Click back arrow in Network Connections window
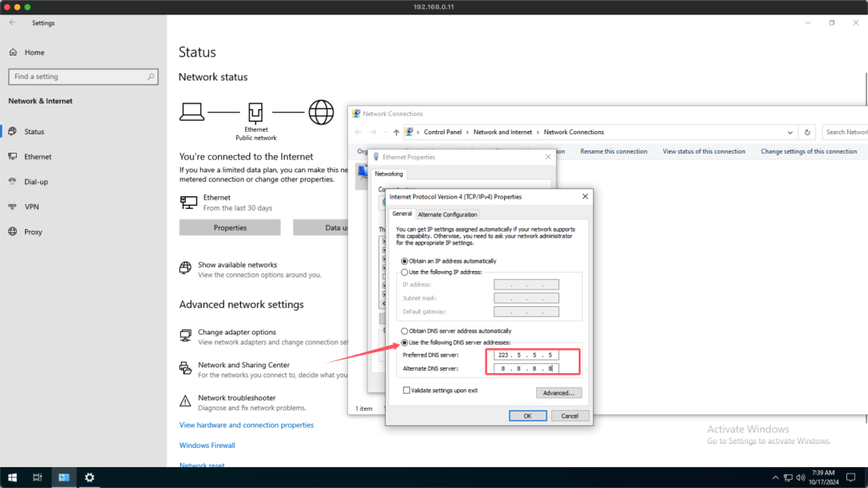Viewport: 868px width, 488px height. coord(358,133)
